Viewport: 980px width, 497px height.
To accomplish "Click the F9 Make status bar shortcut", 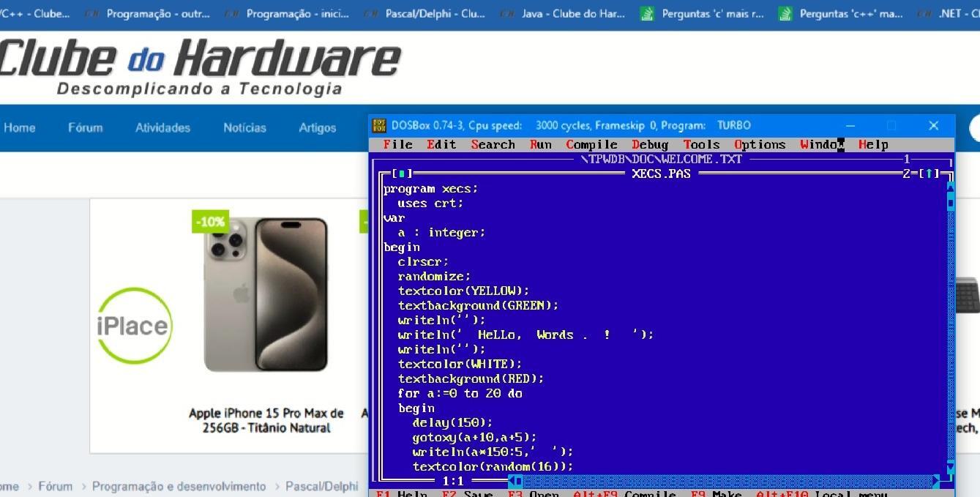I will (x=716, y=493).
